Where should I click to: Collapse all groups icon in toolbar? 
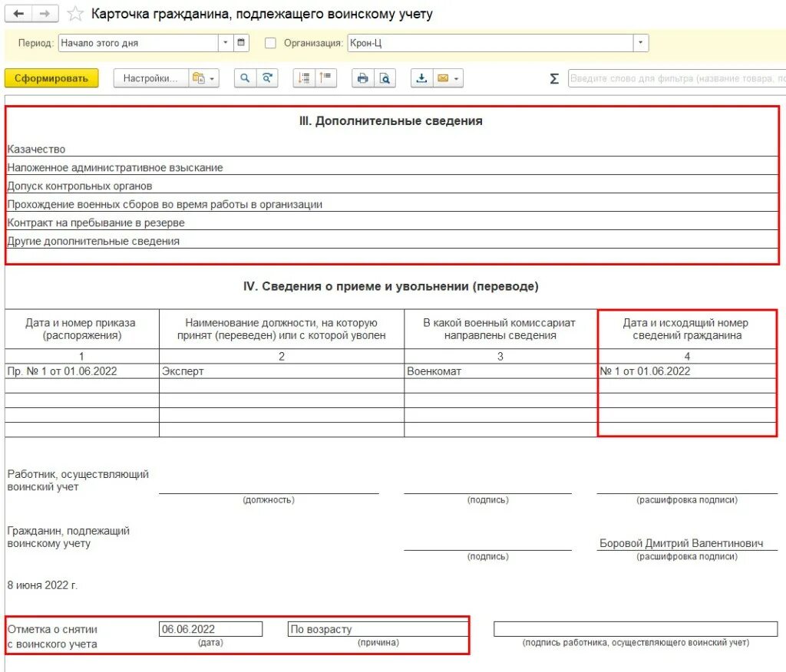(x=325, y=78)
